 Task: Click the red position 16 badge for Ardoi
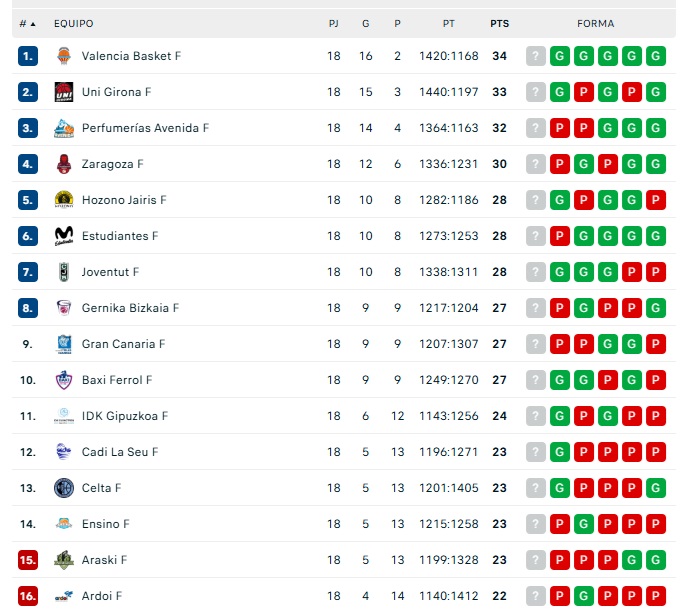[28, 596]
